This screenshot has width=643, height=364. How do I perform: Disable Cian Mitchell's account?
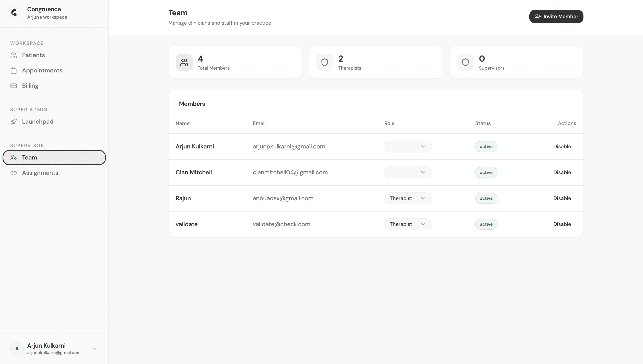click(x=562, y=172)
